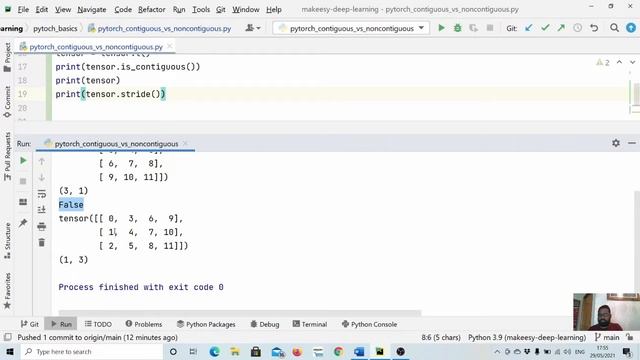The image size is (640, 360).
Task: Start debugging with the bug icon
Action: click(x=458, y=28)
